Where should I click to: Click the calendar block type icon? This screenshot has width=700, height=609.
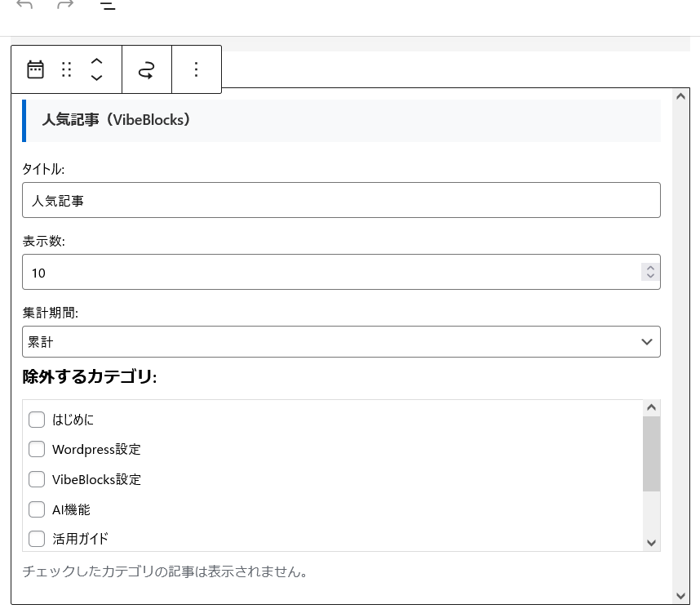[35, 69]
